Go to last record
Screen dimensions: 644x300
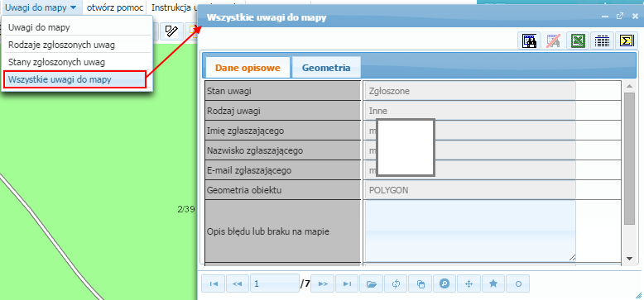point(347,283)
